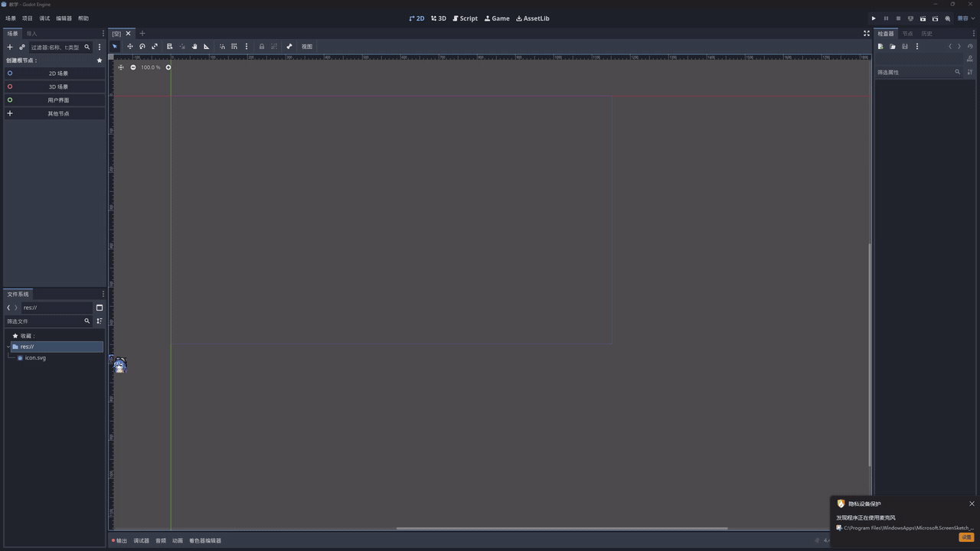Select the Ruler measuring tool
This screenshot has width=980, height=551.
coord(206,47)
